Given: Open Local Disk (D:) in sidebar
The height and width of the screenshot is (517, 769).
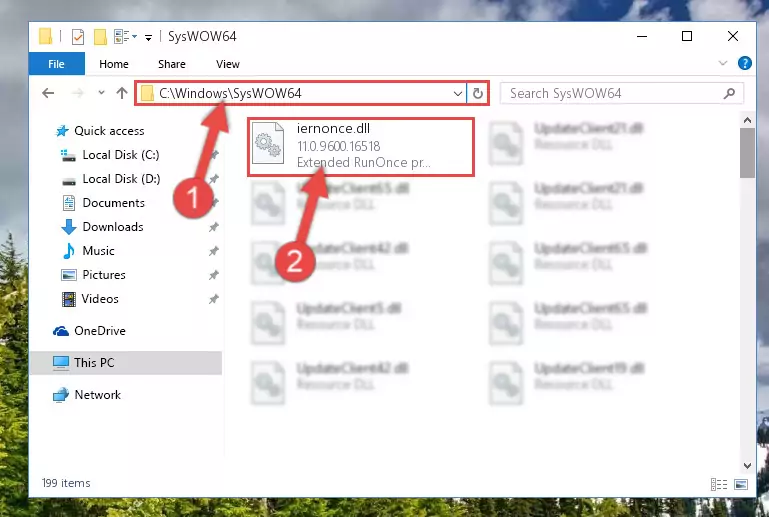Looking at the screenshot, I should 121,179.
